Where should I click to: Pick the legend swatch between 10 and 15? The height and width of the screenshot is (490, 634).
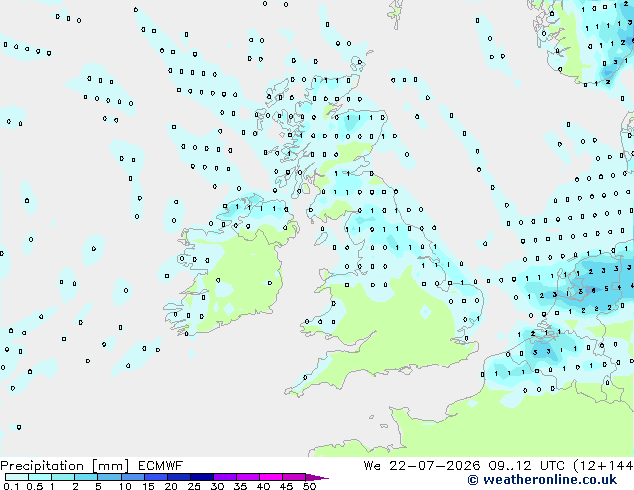pyautogui.click(x=133, y=477)
